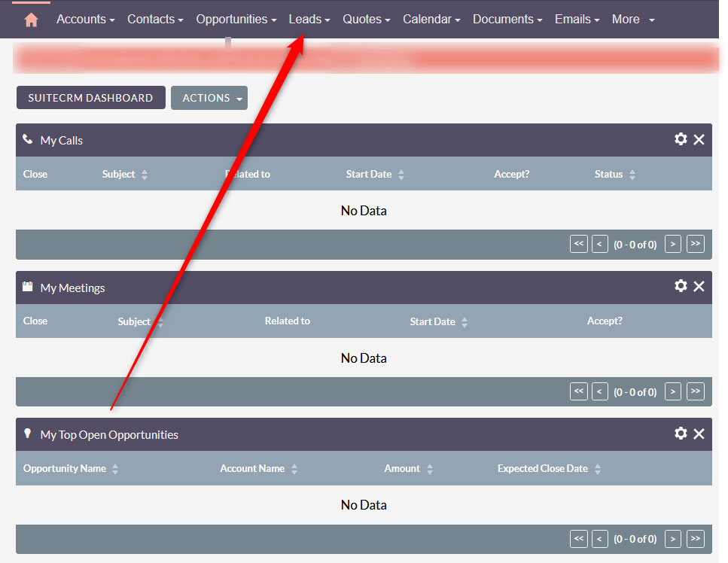This screenshot has width=728, height=563.
Task: Click the Home icon in the navigation bar
Action: coord(30,19)
